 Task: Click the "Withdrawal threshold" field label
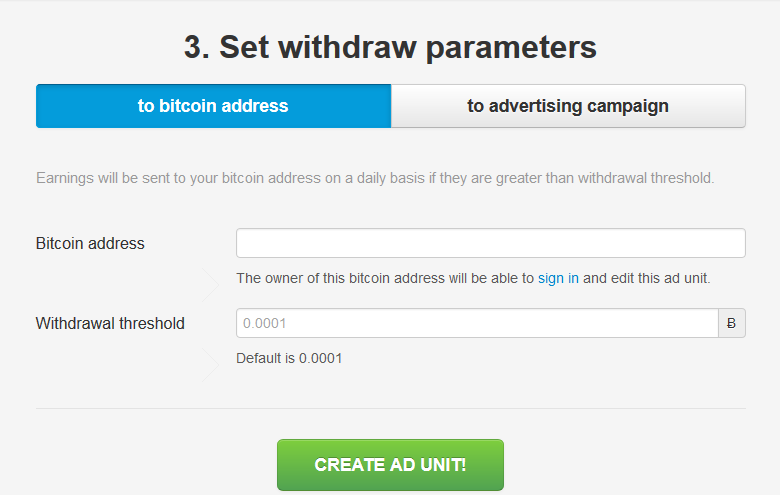click(110, 323)
